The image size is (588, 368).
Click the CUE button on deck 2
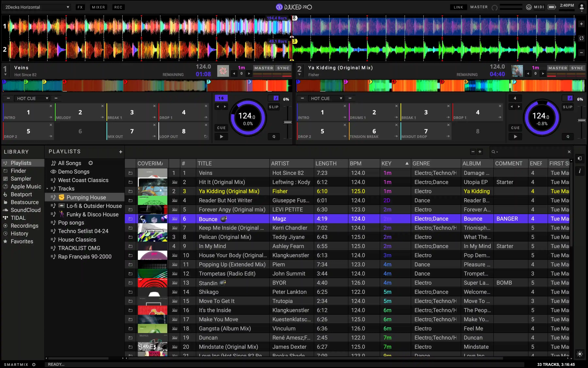(x=515, y=128)
